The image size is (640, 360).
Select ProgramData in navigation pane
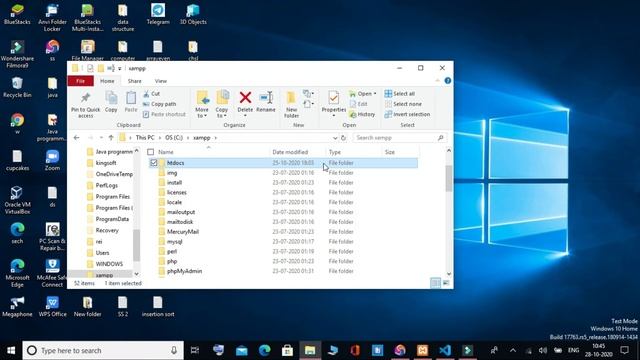click(112, 219)
